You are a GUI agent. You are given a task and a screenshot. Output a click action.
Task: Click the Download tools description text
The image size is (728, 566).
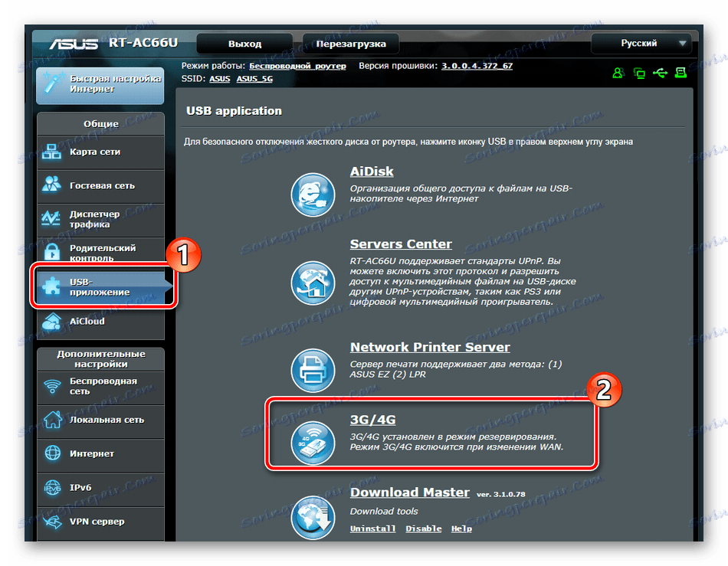point(384,512)
